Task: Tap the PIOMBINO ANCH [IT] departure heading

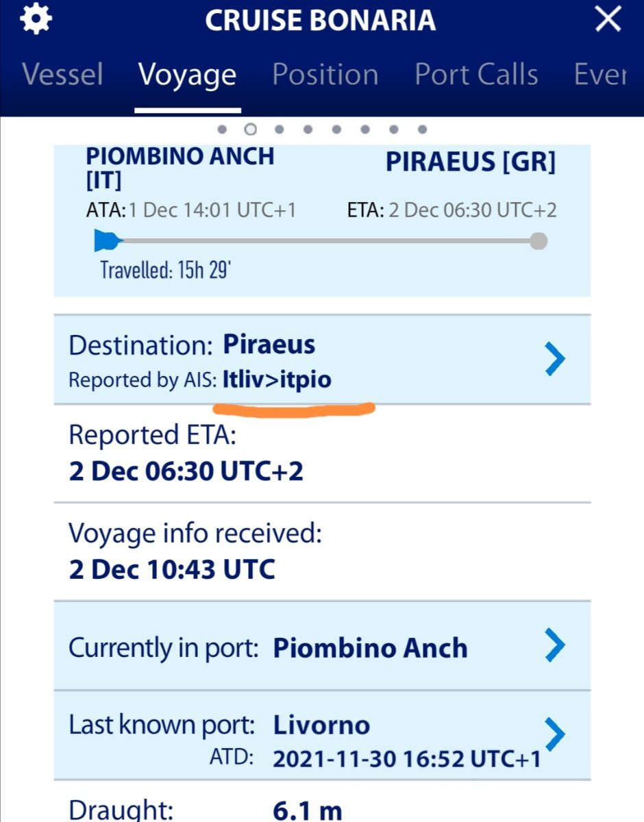Action: (x=179, y=168)
